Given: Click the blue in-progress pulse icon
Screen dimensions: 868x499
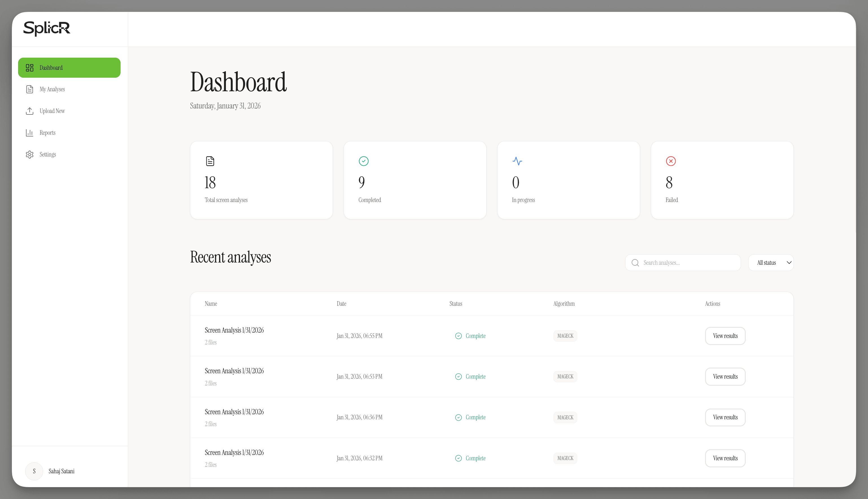Looking at the screenshot, I should [x=517, y=161].
